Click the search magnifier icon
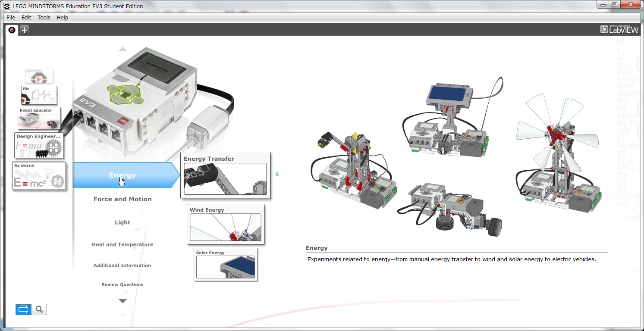644x331 pixels. tap(39, 309)
